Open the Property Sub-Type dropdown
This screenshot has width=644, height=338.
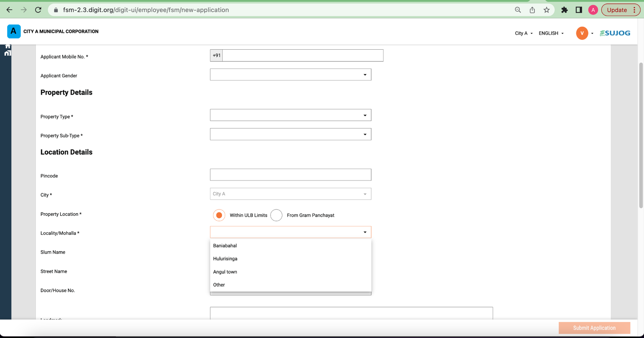[x=290, y=134]
